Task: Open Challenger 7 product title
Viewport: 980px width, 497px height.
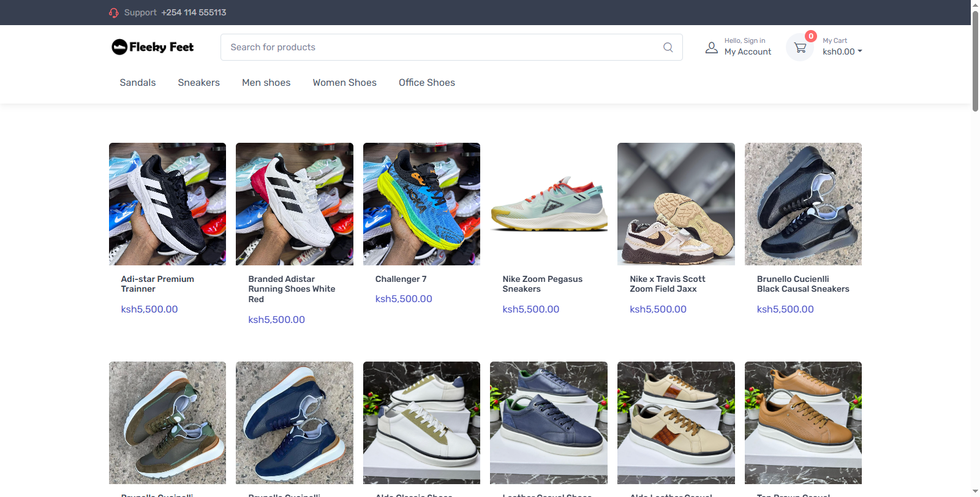Action: 401,279
